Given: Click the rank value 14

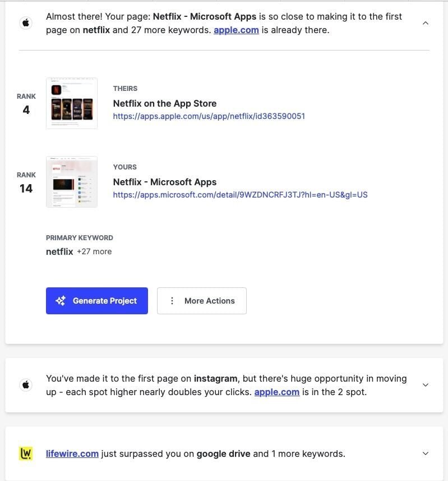Looking at the screenshot, I should pos(26,189).
